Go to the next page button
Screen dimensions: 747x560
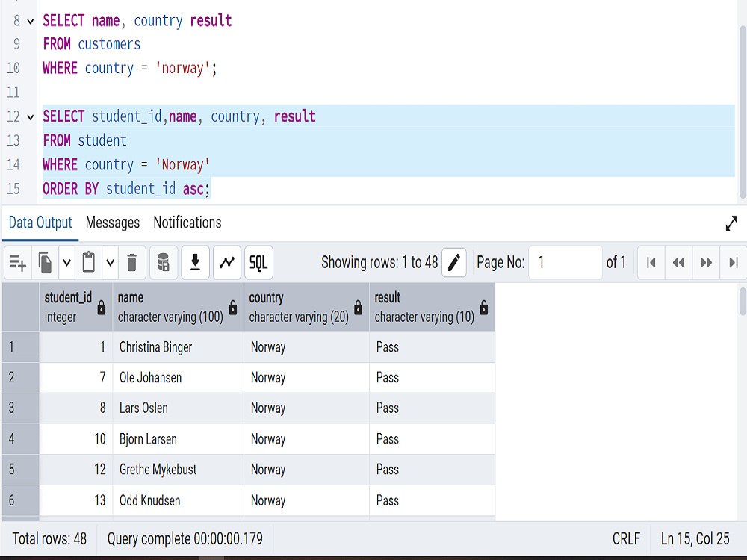tap(706, 262)
